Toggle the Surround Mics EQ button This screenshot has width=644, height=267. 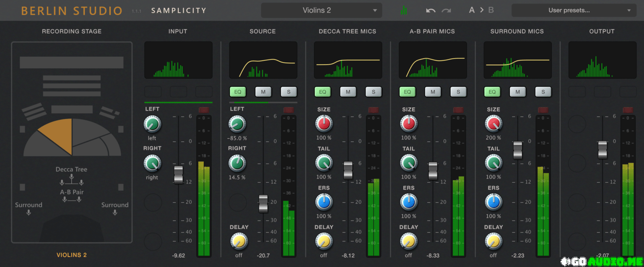tap(492, 92)
